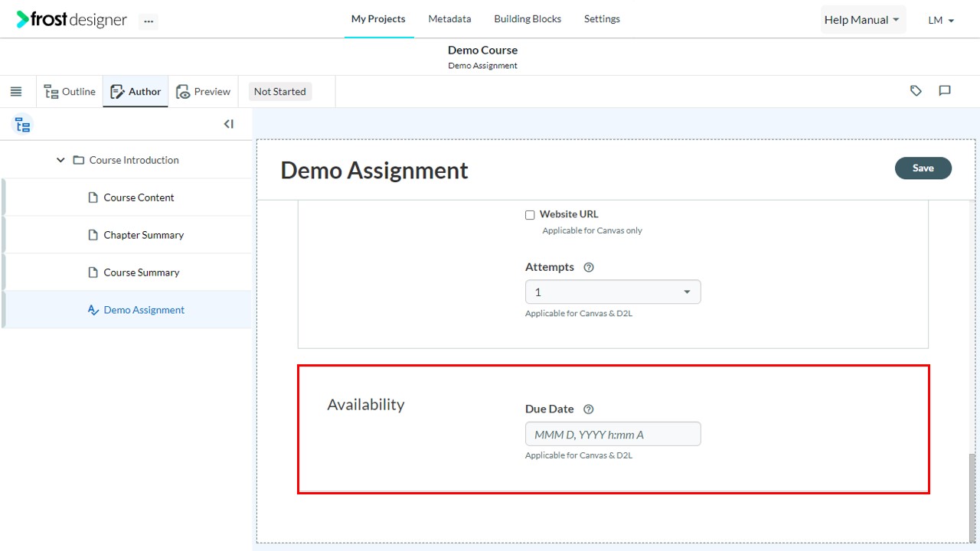Image resolution: width=980 pixels, height=551 pixels.
Task: Switch to Outline view
Action: (x=70, y=92)
